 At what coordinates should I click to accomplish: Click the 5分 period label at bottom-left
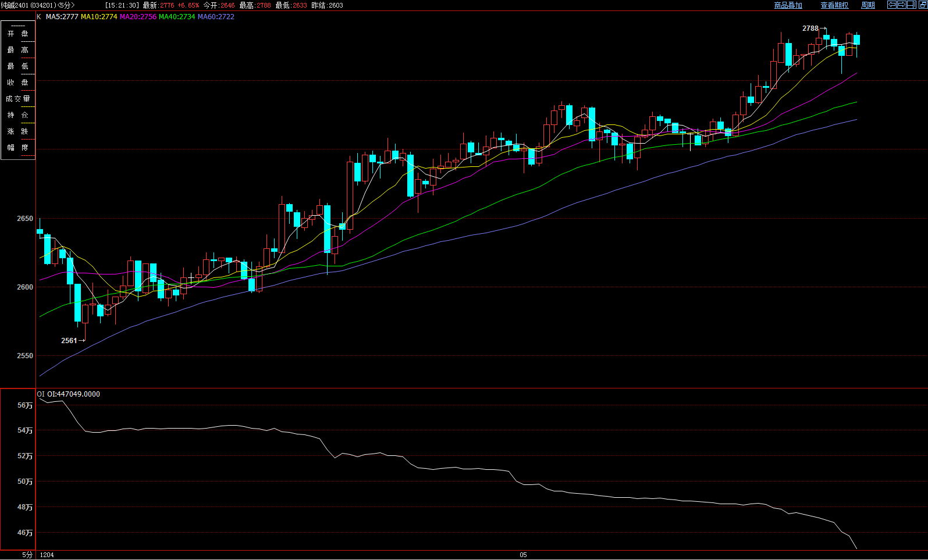(27, 555)
